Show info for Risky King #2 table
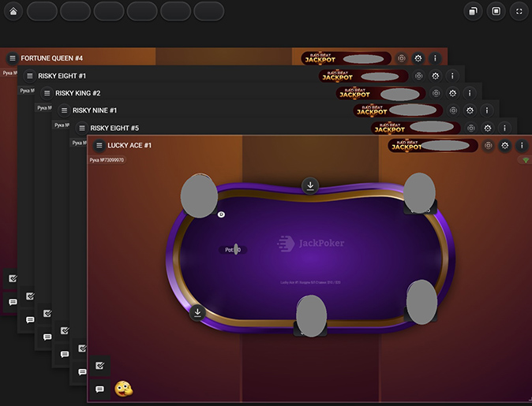Viewport: 532px width, 406px height. pyautogui.click(x=470, y=93)
